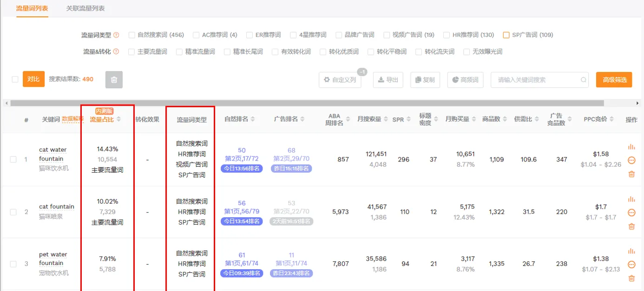
Task: Check the select-all checkbox next to 对比
Action: pyautogui.click(x=15, y=79)
